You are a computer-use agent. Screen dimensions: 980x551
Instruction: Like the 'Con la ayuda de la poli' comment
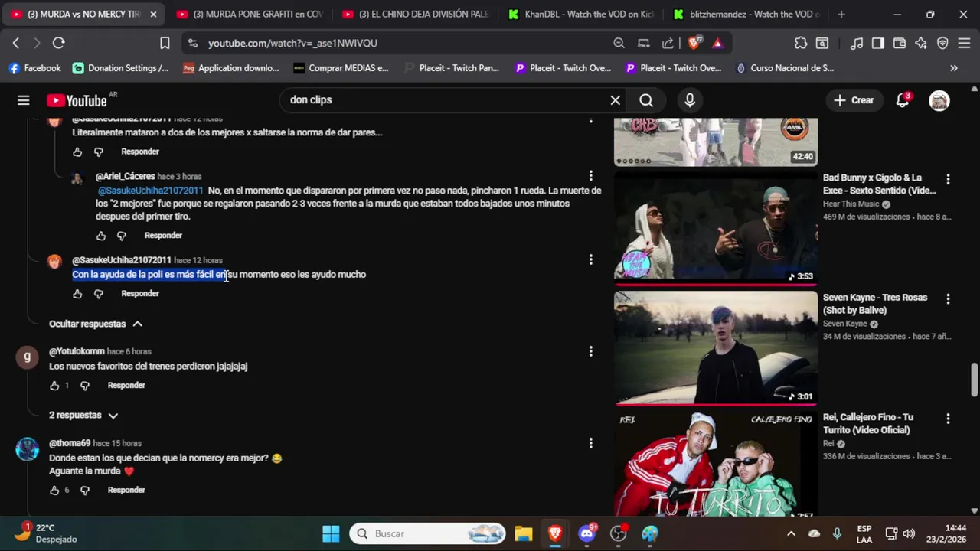click(x=77, y=294)
